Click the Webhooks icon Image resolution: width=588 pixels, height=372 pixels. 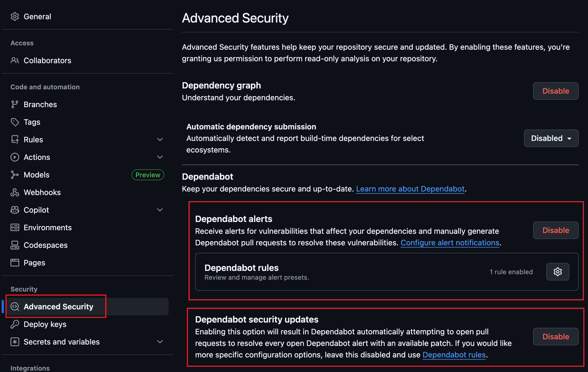15,192
